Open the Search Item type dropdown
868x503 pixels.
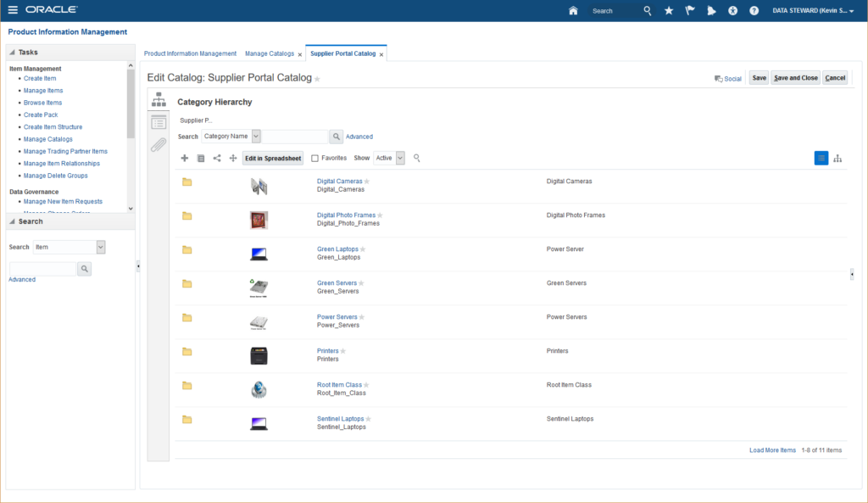101,247
